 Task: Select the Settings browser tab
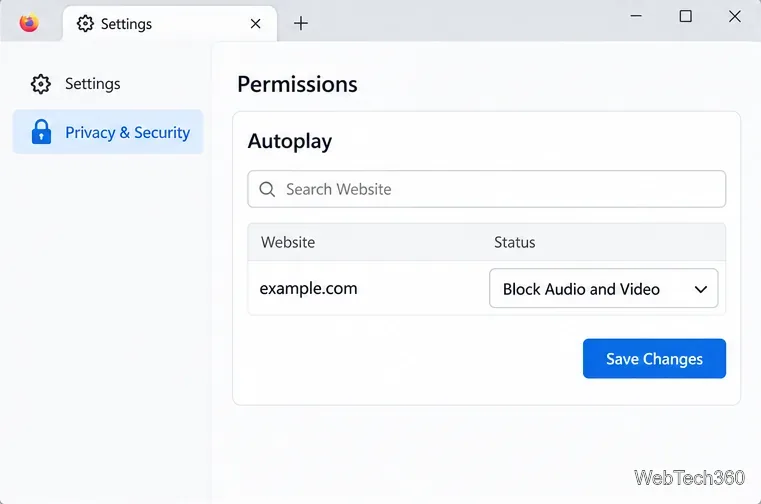pyautogui.click(x=170, y=24)
